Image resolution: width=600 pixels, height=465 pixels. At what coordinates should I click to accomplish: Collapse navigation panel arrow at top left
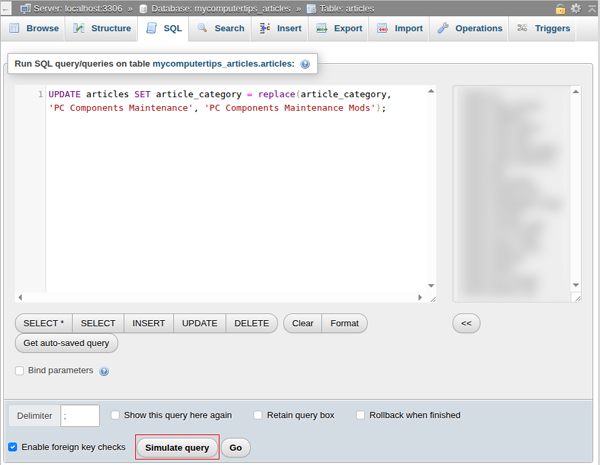6,9
